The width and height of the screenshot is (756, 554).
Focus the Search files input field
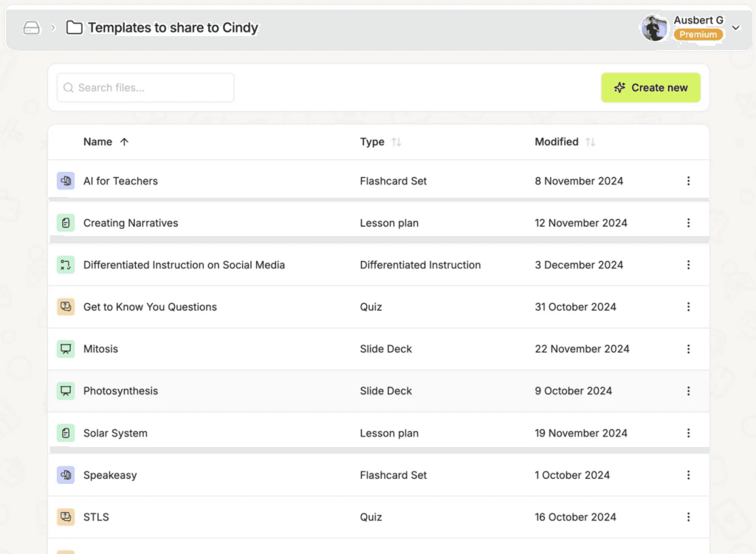[x=145, y=88]
